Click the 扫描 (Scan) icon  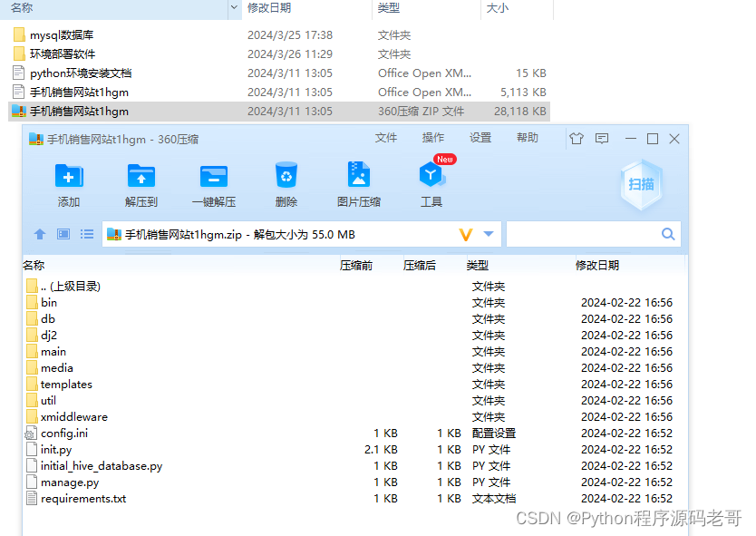(640, 184)
